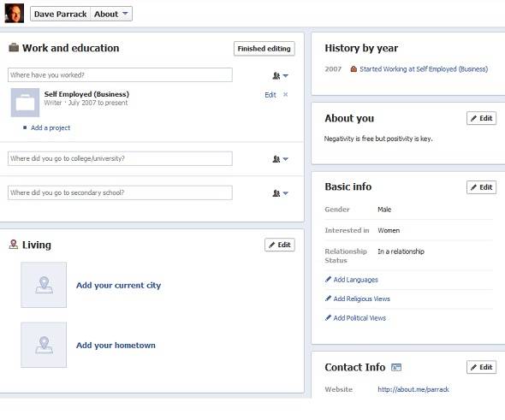Click the Edit button in Living section
505x420 pixels.
pyautogui.click(x=280, y=245)
